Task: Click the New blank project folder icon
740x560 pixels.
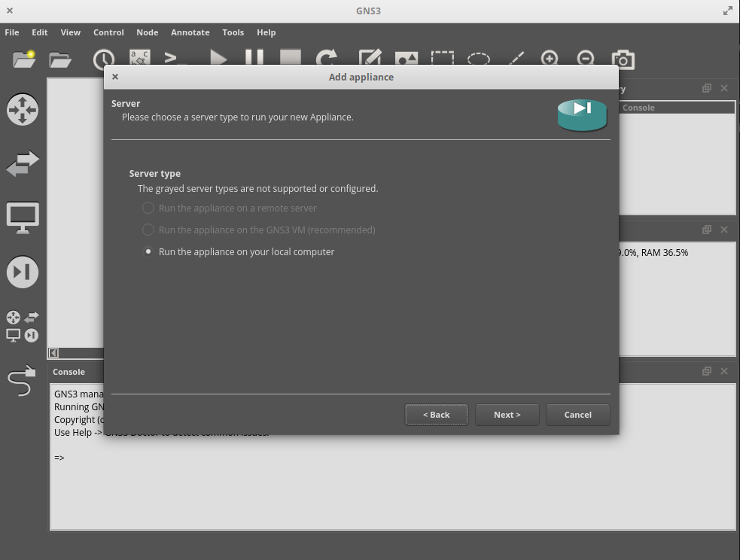Action: pos(24,59)
